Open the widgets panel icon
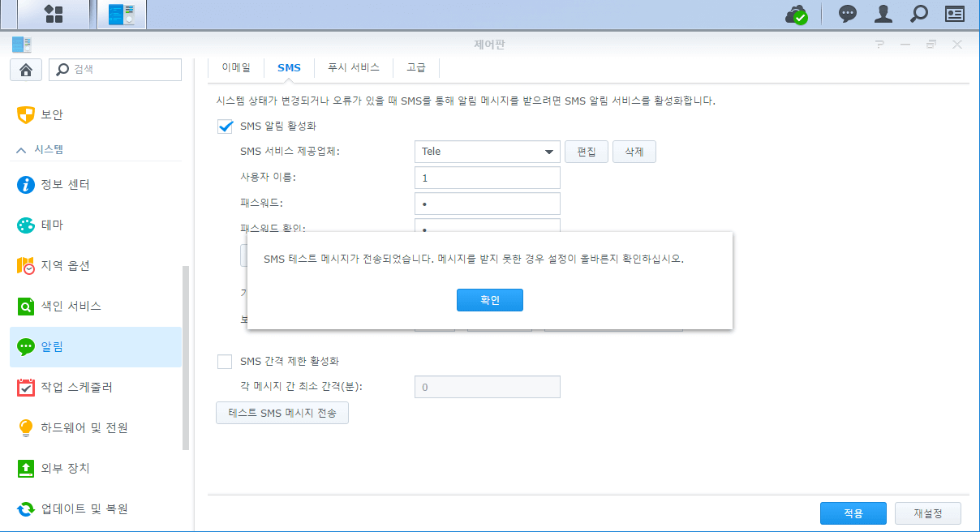Image resolution: width=980 pixels, height=532 pixels. (x=955, y=14)
